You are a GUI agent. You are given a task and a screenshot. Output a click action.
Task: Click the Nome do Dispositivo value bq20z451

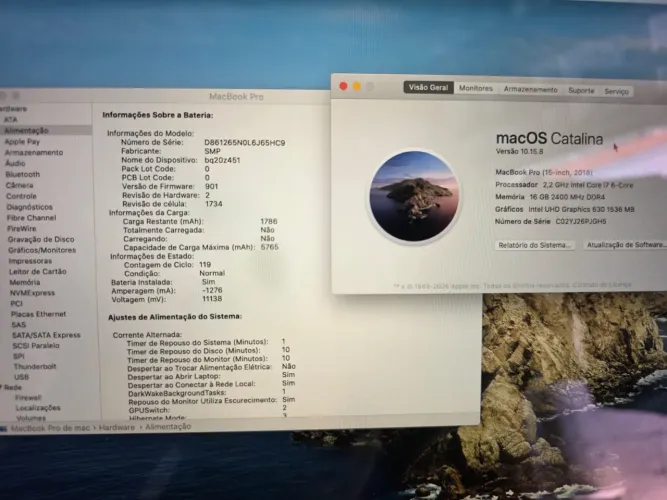[x=222, y=160]
